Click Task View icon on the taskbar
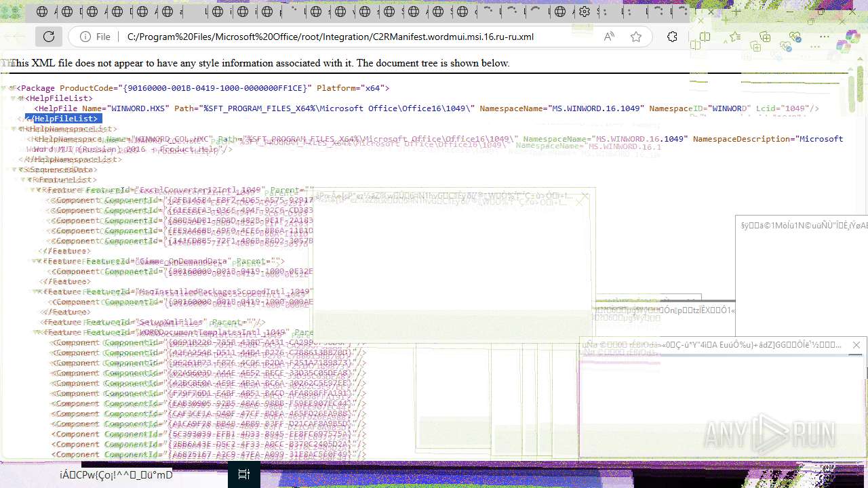 tap(244, 474)
